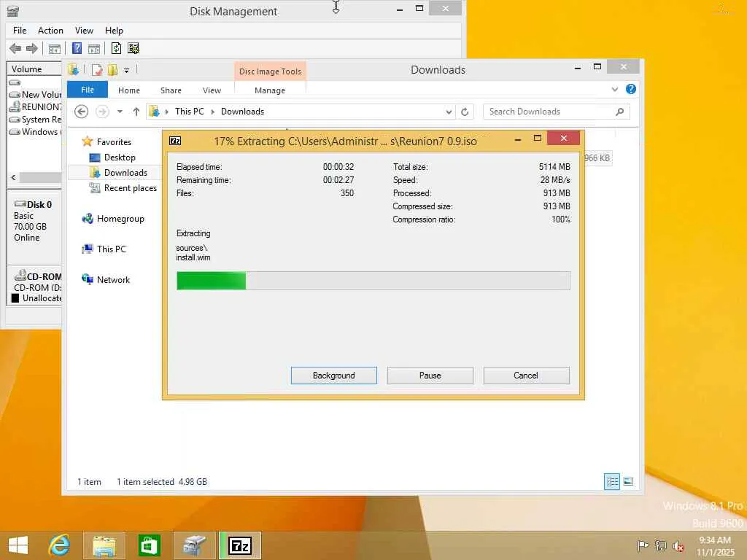This screenshot has width=747, height=560.
Task: Select This PC in the navigation pane
Action: tap(111, 249)
